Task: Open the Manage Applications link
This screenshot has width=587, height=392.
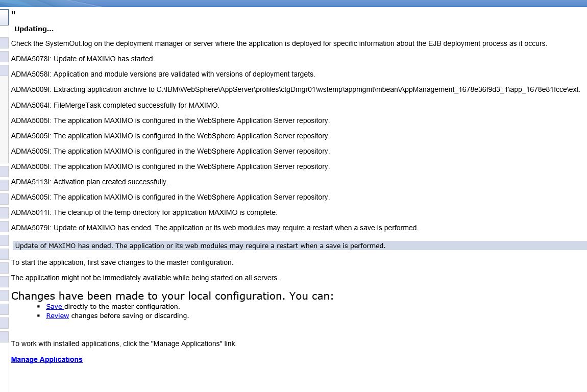Action: (x=47, y=359)
